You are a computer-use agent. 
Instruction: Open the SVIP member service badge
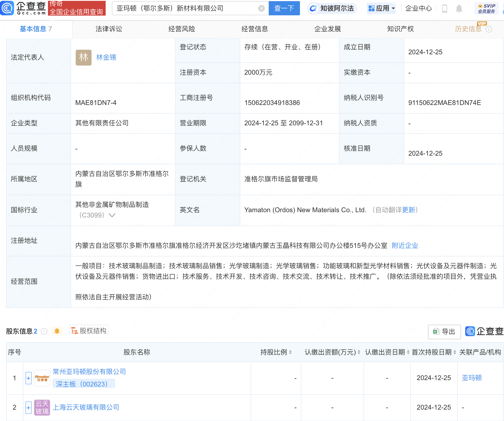(486, 9)
